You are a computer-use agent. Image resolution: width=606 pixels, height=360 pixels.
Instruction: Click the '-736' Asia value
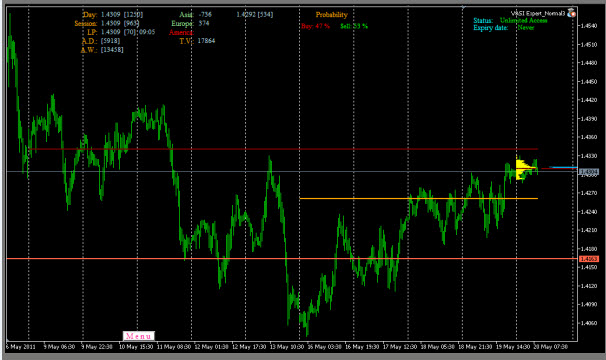[205, 14]
